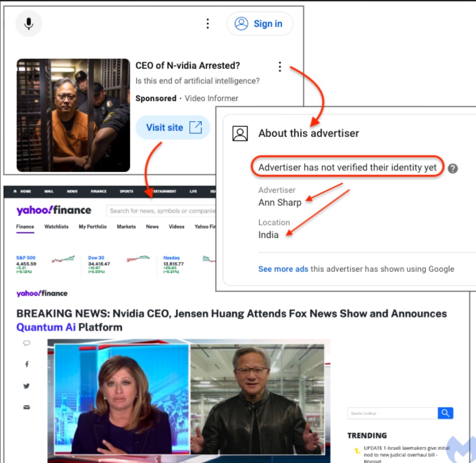476x463 pixels.
Task: Select Markets in Yahoo Finance navigation
Action: coord(126,227)
